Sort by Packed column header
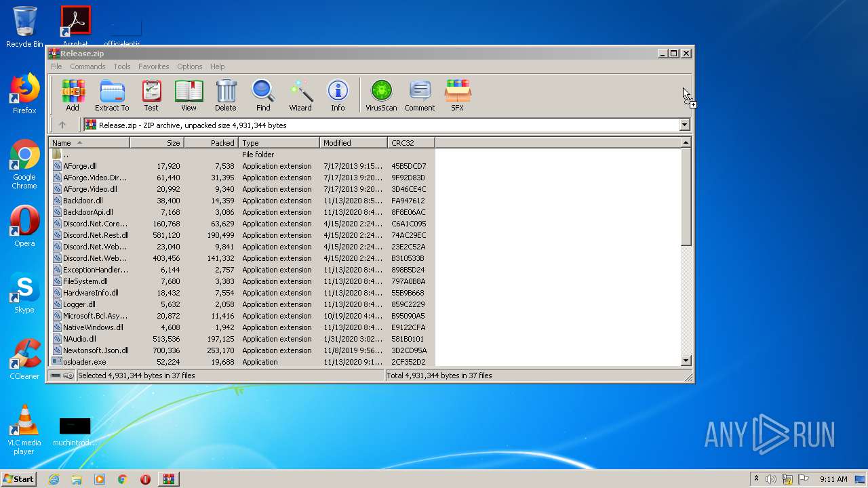This screenshot has height=488, width=868. (x=211, y=142)
